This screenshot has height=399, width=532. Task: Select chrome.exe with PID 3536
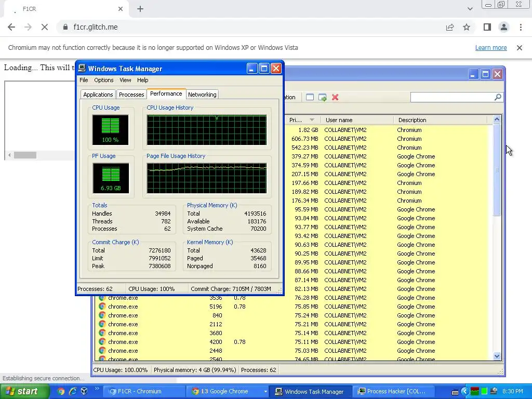294,298
